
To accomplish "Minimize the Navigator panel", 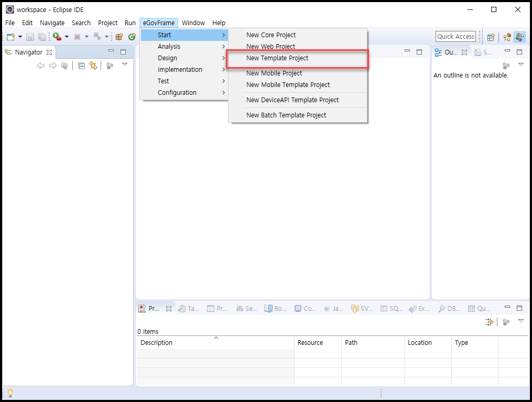I will [111, 51].
